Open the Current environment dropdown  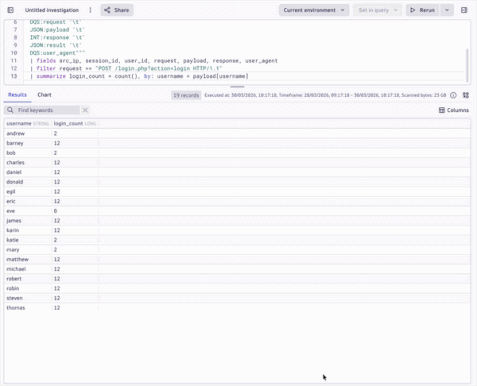[x=314, y=10]
